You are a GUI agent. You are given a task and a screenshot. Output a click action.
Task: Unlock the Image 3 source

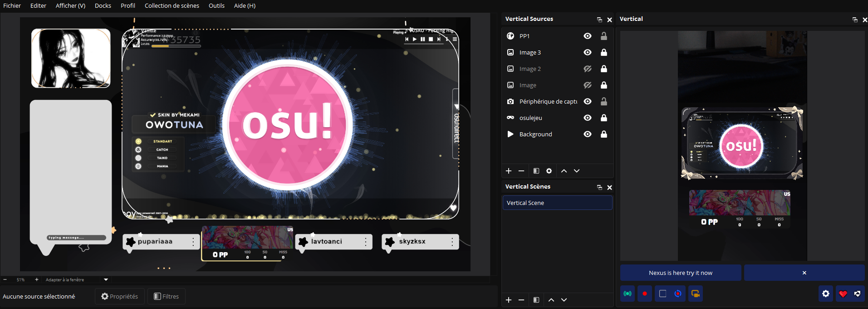pyautogui.click(x=604, y=52)
